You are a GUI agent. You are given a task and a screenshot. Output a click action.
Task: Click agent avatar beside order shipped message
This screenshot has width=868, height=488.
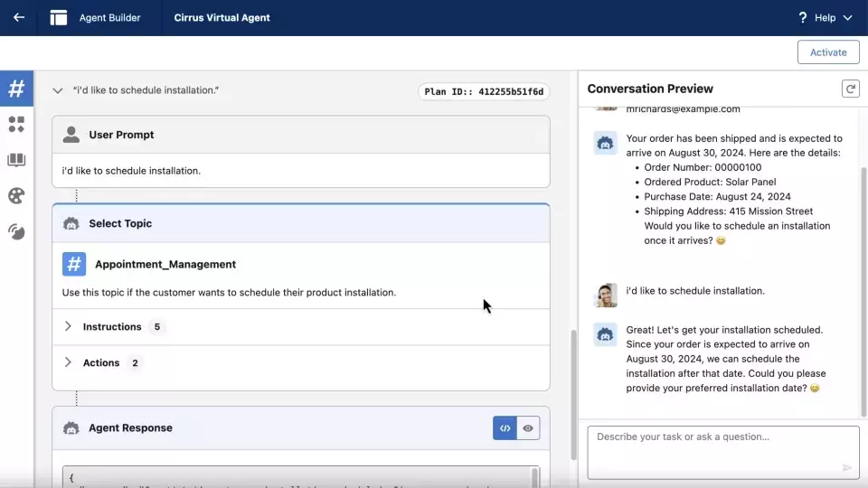(605, 143)
